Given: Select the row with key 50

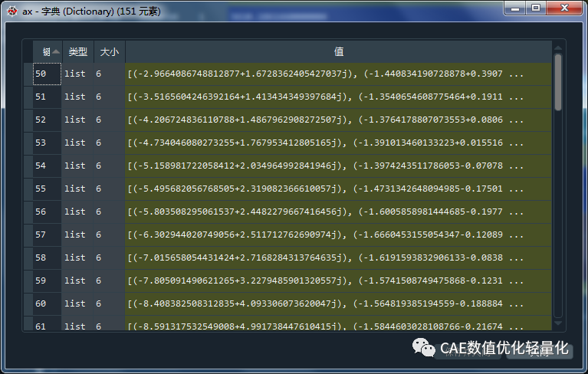Looking at the screenshot, I should pos(46,74).
